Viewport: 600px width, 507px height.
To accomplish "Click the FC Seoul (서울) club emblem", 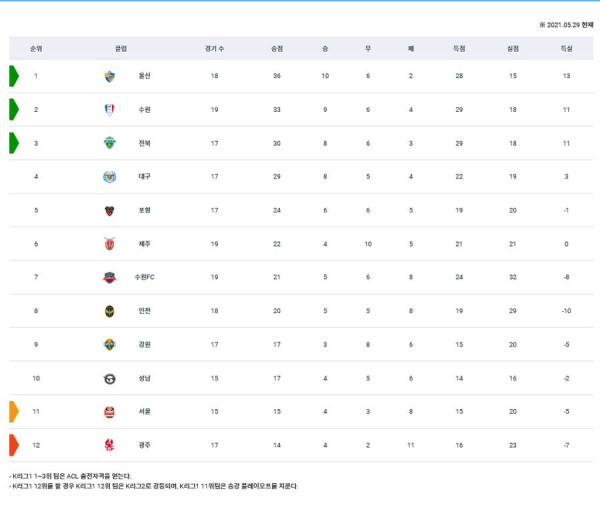I will click(109, 412).
